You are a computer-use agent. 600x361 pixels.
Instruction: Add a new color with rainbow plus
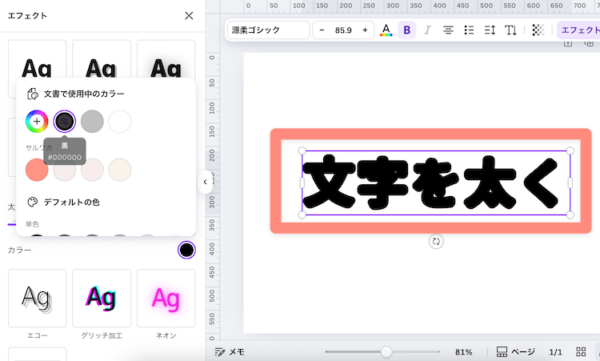(37, 121)
